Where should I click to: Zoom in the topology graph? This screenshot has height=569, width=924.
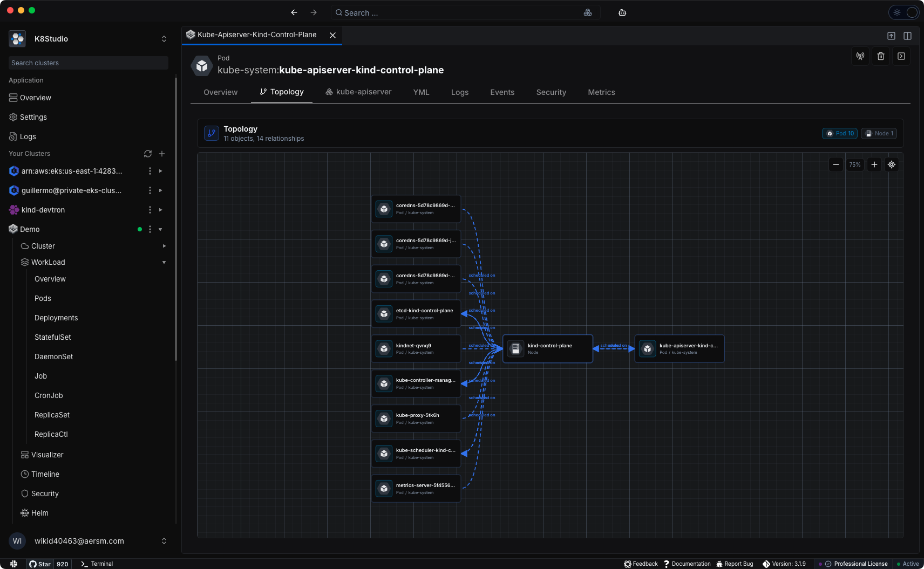click(x=874, y=164)
